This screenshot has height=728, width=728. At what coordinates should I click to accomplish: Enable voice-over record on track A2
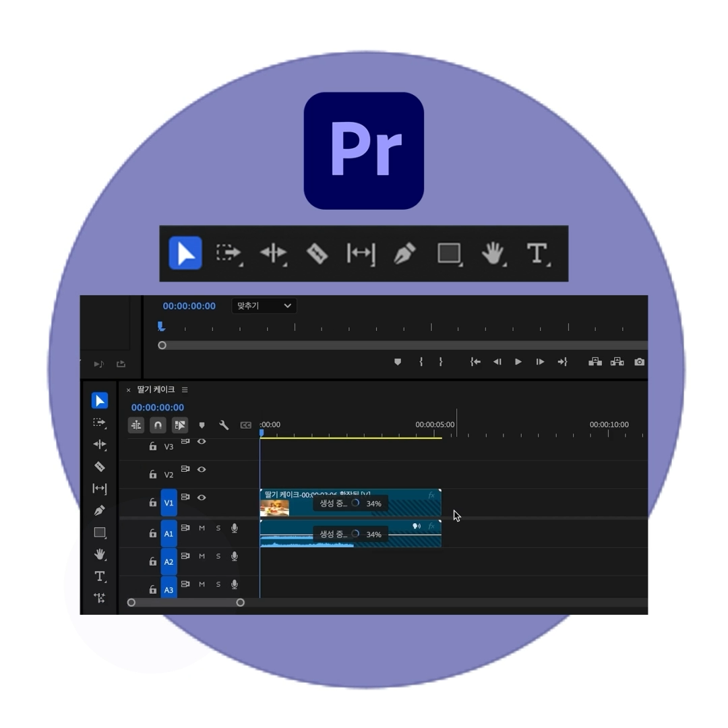pyautogui.click(x=235, y=556)
